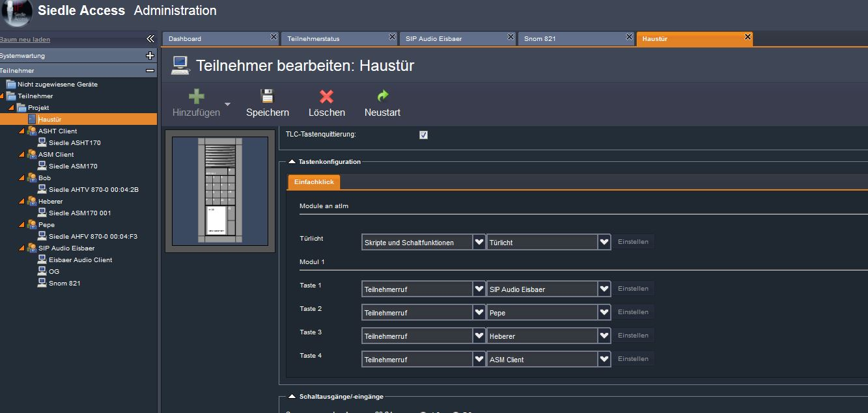Open the Taste 2 dropdown showing Pepe
Viewport: 868px width, 413px height.
tap(604, 312)
